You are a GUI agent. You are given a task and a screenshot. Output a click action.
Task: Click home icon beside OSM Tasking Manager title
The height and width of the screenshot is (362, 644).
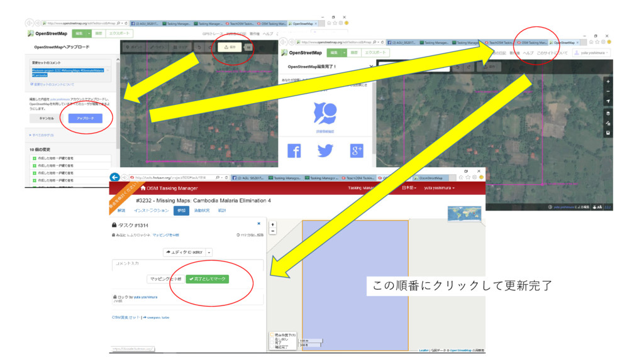coord(143,188)
